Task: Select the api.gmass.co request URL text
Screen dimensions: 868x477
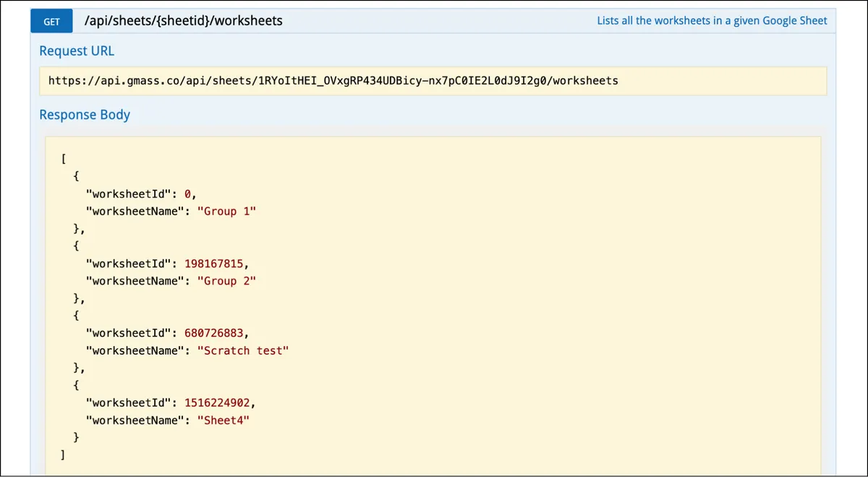Action: click(x=333, y=80)
